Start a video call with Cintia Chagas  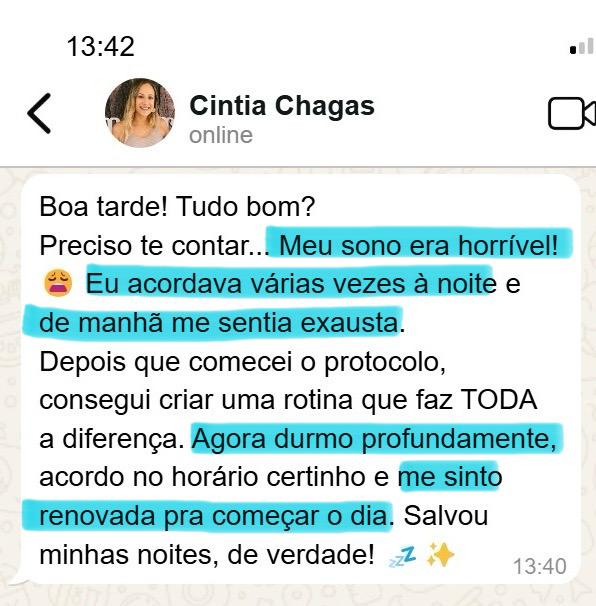coord(572,113)
